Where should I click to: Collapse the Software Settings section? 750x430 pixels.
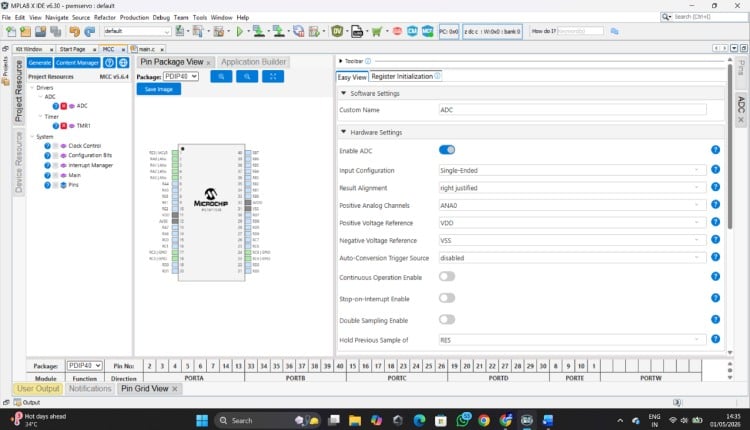click(x=343, y=93)
